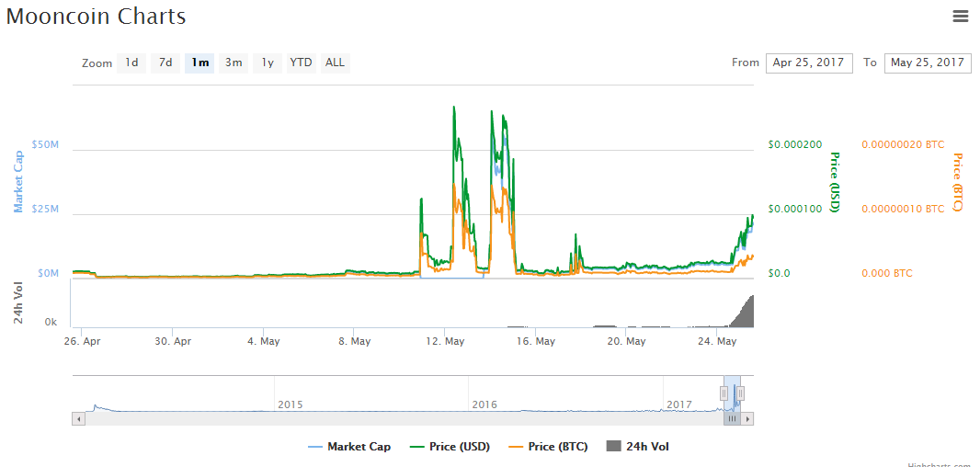Click the 0.00000010 BTC axis label
Viewport: 980px width, 467px height.
[x=903, y=209]
